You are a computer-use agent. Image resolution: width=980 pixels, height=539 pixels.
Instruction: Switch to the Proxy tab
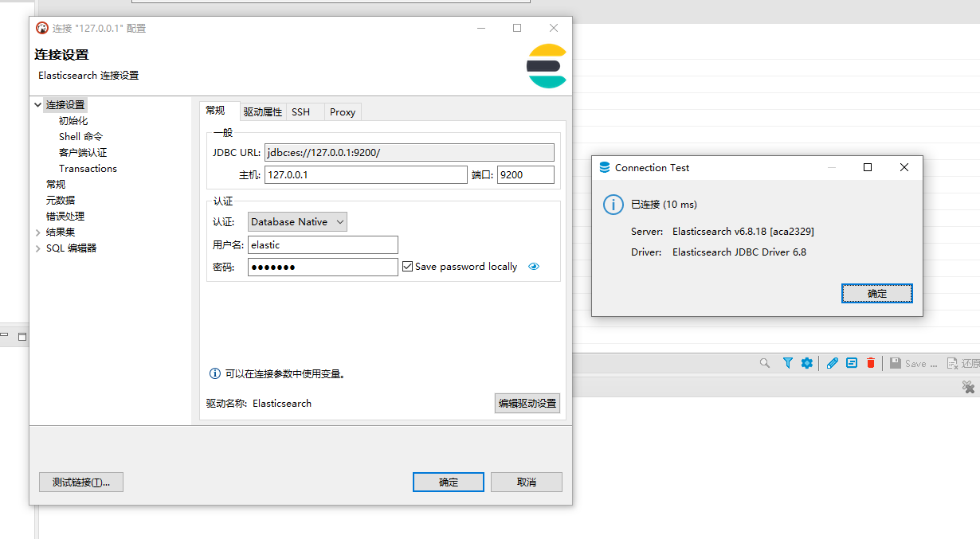(x=343, y=112)
